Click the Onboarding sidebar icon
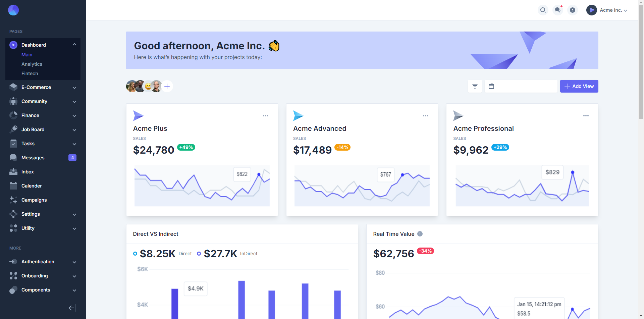Viewport: 644px width, 319px height. point(13,276)
